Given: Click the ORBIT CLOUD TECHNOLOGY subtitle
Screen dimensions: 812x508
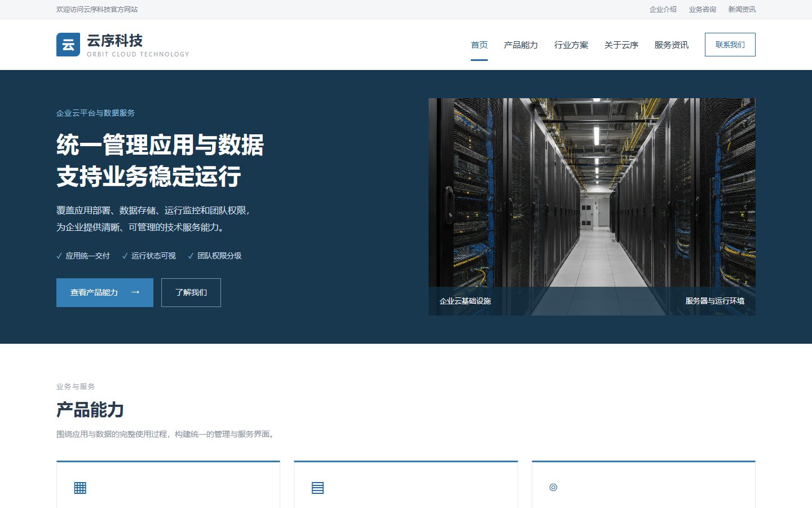Looking at the screenshot, I should [x=138, y=54].
